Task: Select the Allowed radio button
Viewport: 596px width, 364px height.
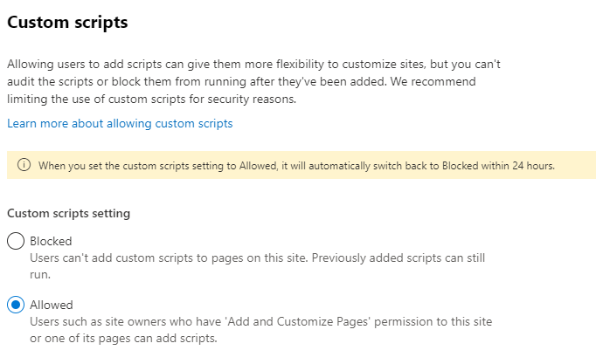Action: tap(16, 306)
